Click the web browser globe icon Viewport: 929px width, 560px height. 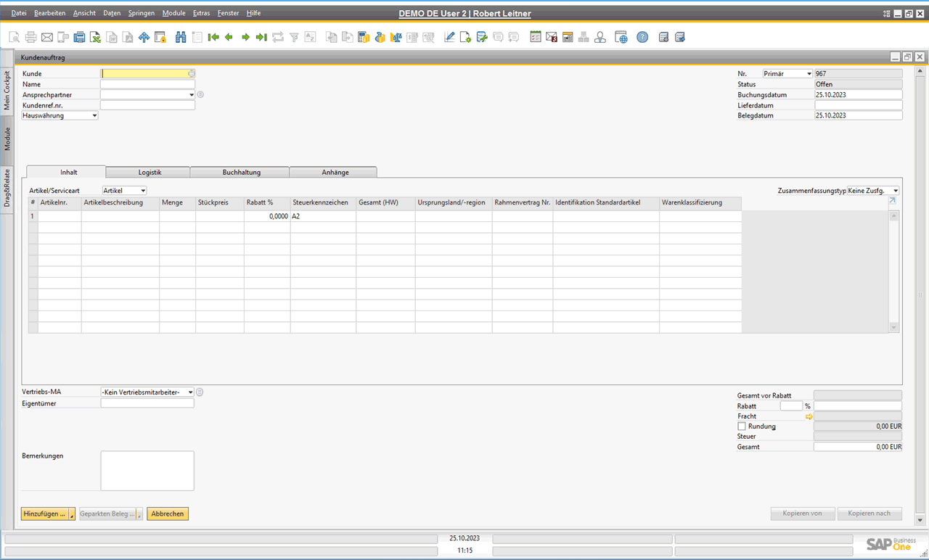(621, 37)
